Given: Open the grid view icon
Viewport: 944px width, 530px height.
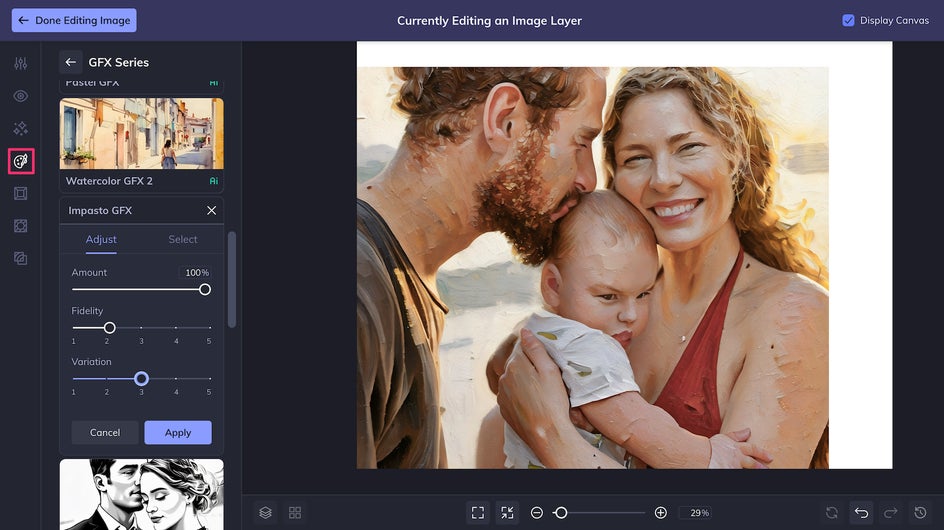Looking at the screenshot, I should (295, 513).
